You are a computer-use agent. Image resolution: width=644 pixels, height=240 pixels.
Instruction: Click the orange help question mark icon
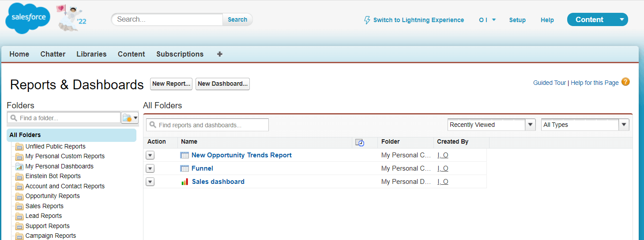tap(625, 82)
